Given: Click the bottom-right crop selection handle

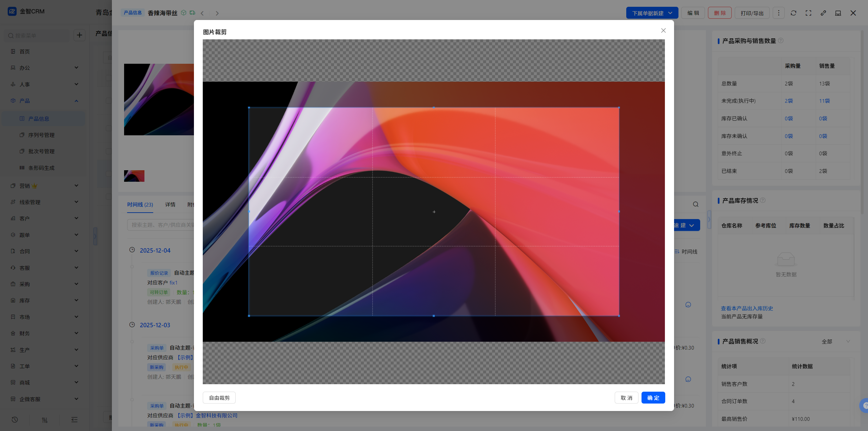Looking at the screenshot, I should pos(619,316).
